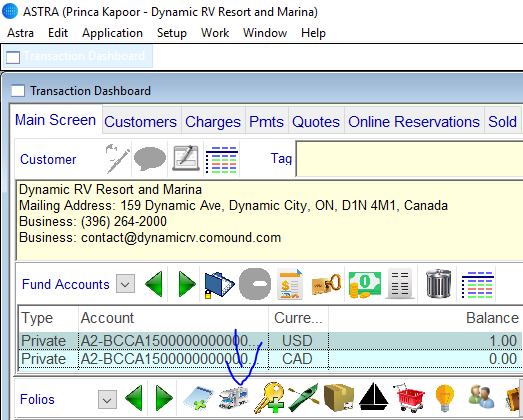Click the red shopping cart icon
This screenshot has width=523, height=420.
(x=410, y=398)
